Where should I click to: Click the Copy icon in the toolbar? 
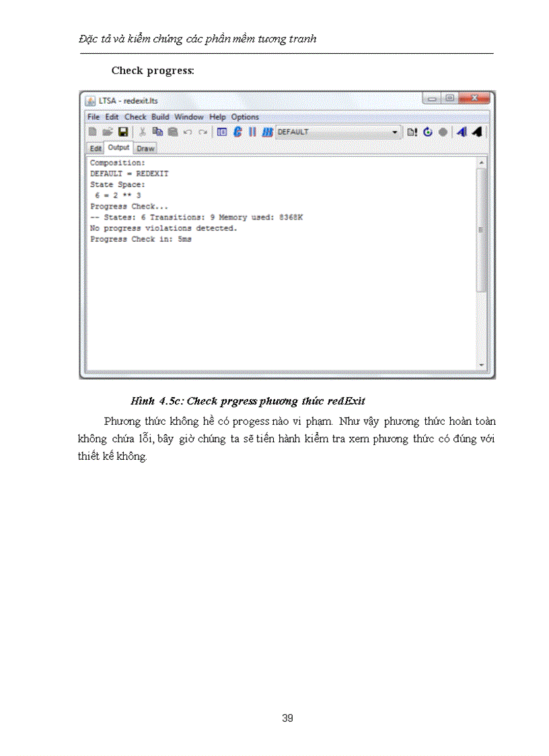(x=157, y=132)
